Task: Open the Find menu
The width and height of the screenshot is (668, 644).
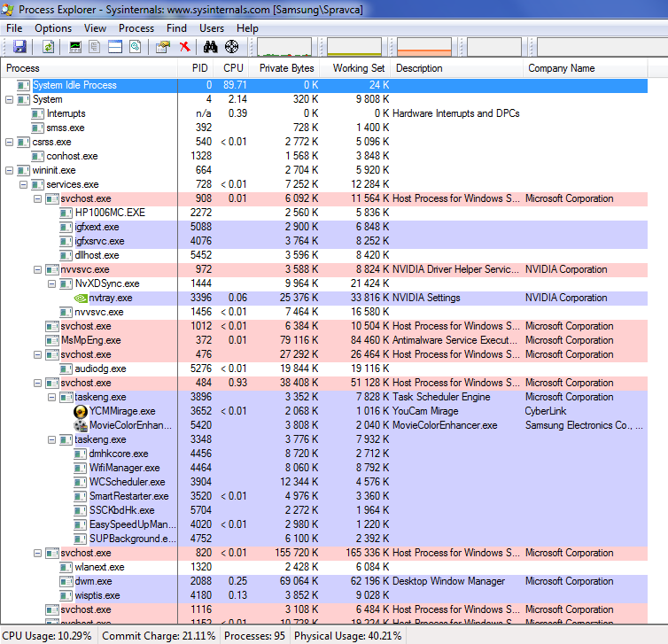Action: 176,28
